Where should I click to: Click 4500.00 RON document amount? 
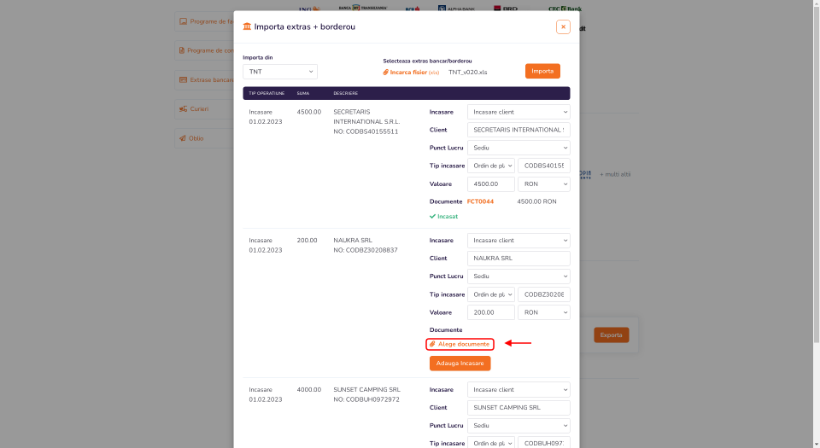[537, 201]
